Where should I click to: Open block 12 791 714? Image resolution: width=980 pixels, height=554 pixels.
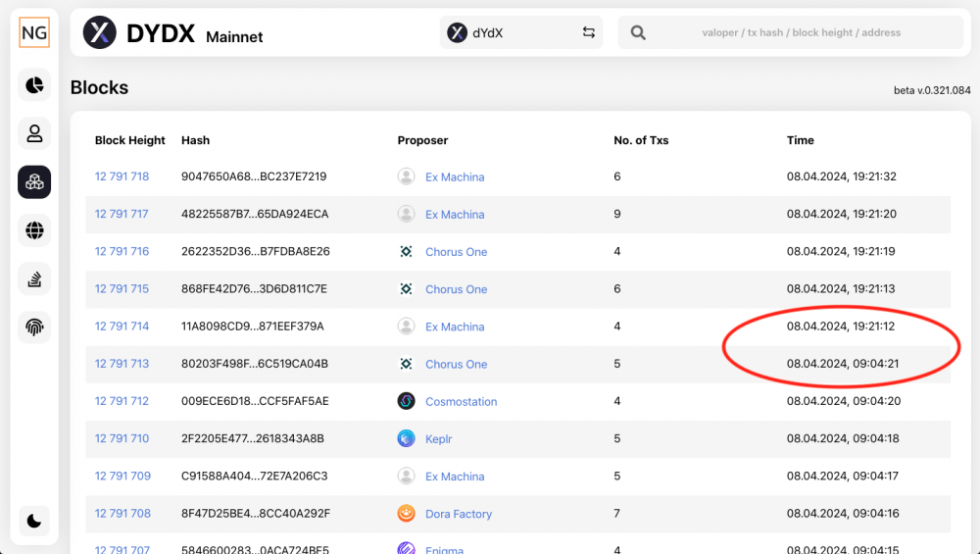pos(122,327)
